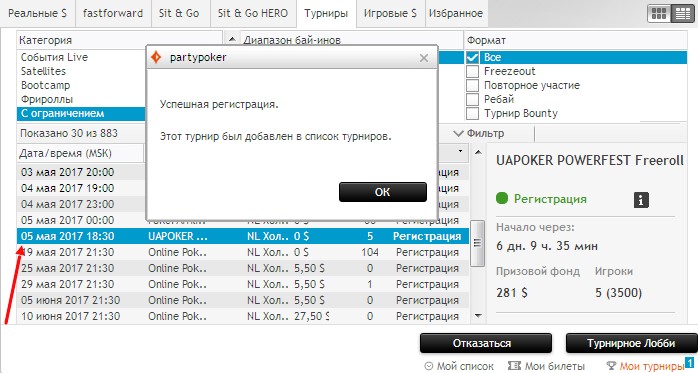Open Мои турниры trophy icon link
The image size is (698, 373).
612,366
